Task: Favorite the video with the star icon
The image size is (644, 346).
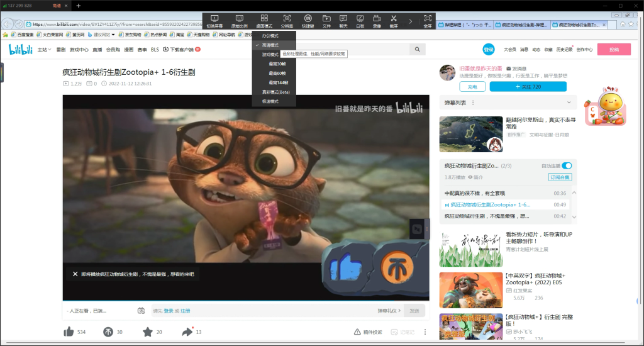Action: (x=148, y=332)
